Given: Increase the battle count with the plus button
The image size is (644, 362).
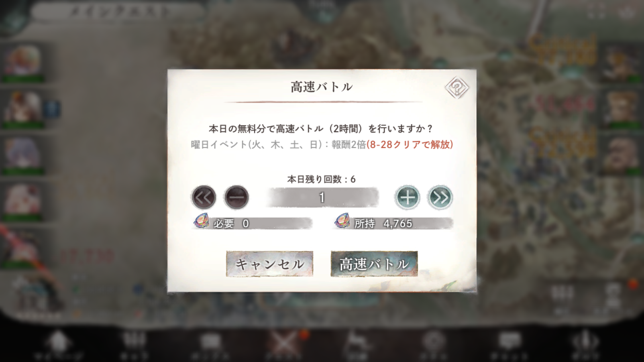Looking at the screenshot, I should click(x=408, y=197).
